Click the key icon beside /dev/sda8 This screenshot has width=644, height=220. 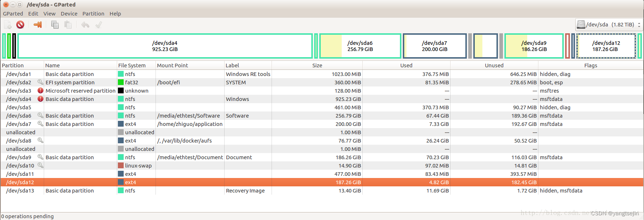click(x=40, y=140)
